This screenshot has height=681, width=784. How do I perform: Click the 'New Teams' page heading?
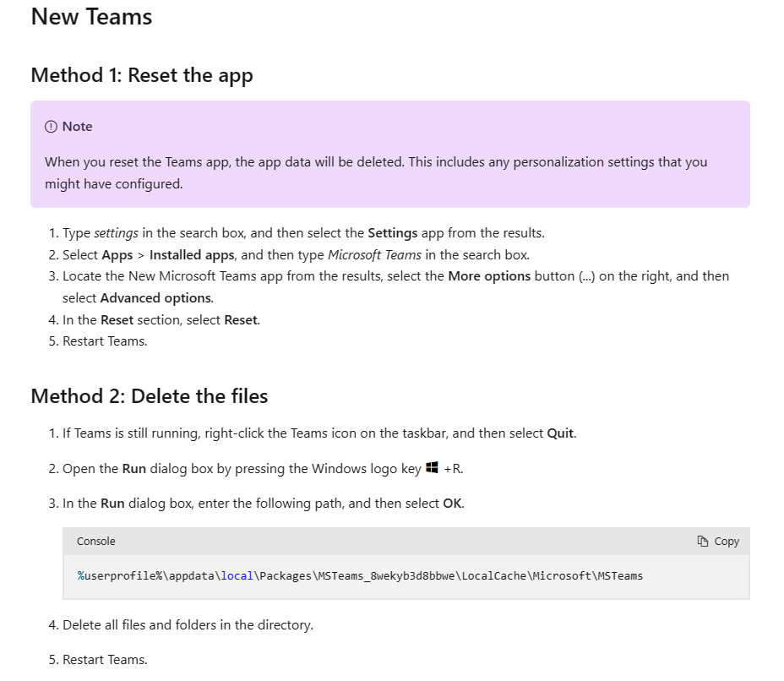(x=90, y=17)
